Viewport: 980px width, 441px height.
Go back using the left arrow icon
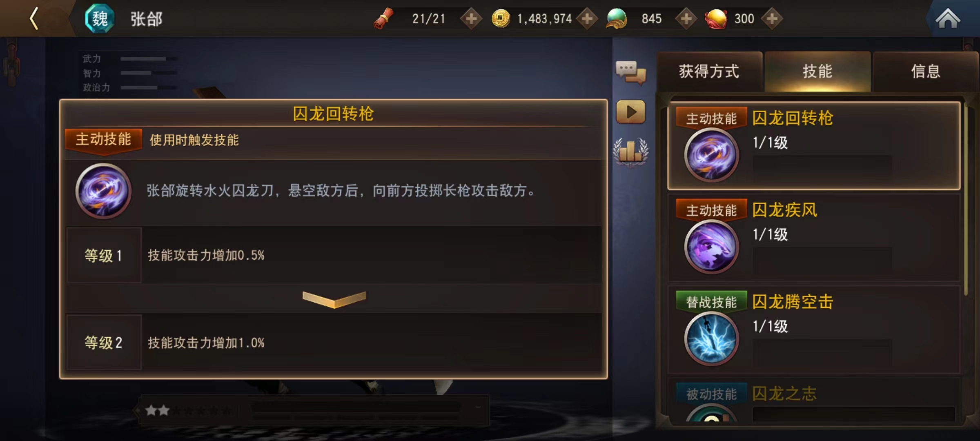coord(34,18)
